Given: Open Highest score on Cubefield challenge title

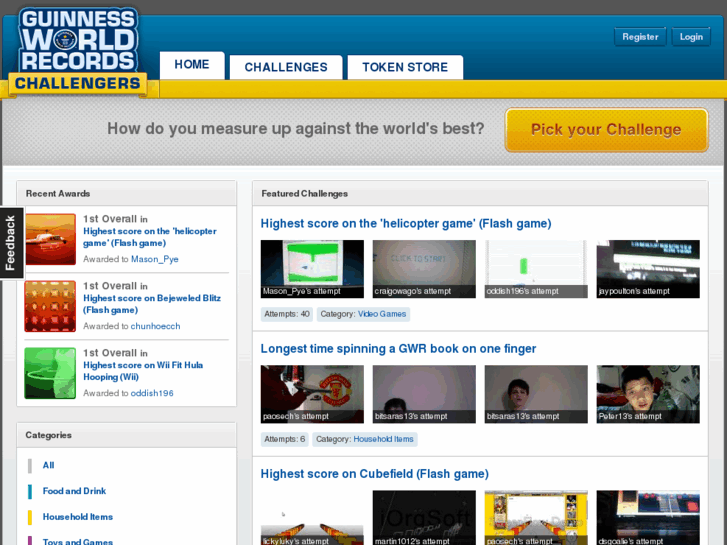Looking at the screenshot, I should point(375,474).
